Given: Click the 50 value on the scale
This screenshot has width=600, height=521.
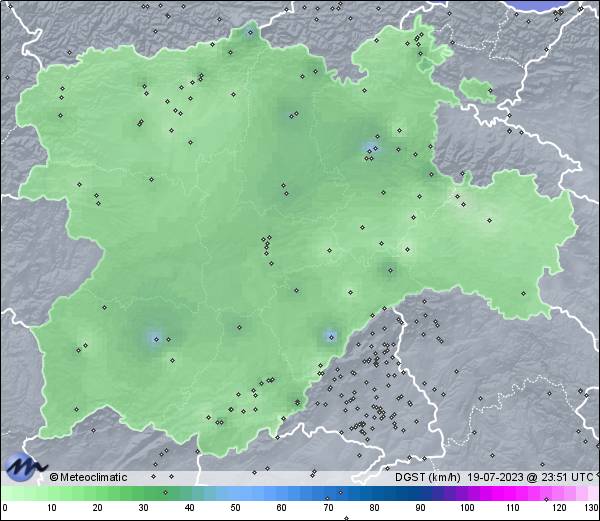Looking at the screenshot, I should tap(235, 508).
